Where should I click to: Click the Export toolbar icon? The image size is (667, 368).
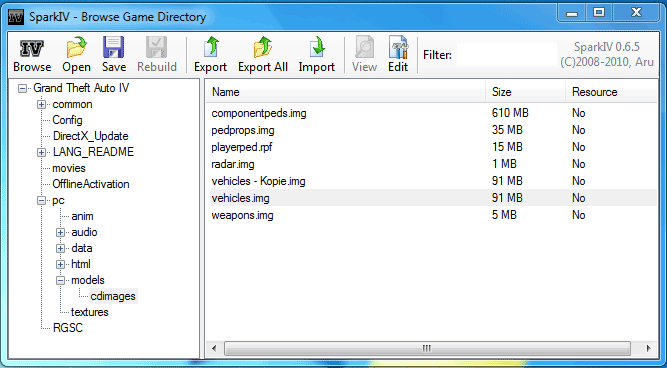coord(211,47)
